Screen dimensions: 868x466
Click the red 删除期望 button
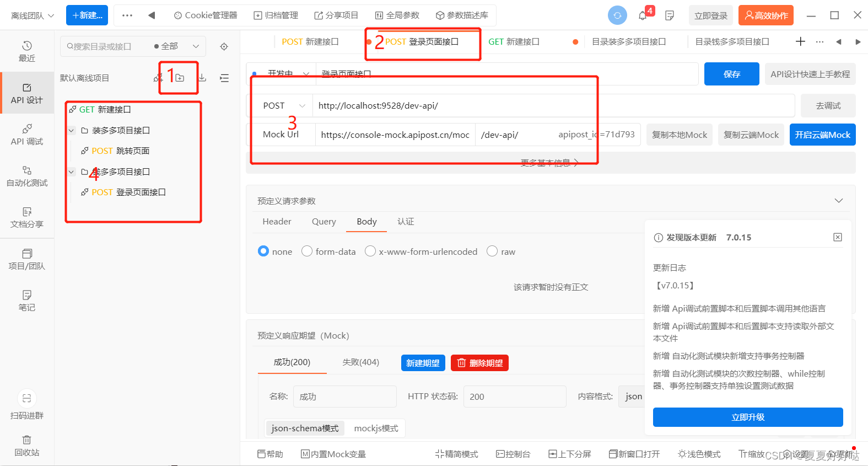(479, 363)
